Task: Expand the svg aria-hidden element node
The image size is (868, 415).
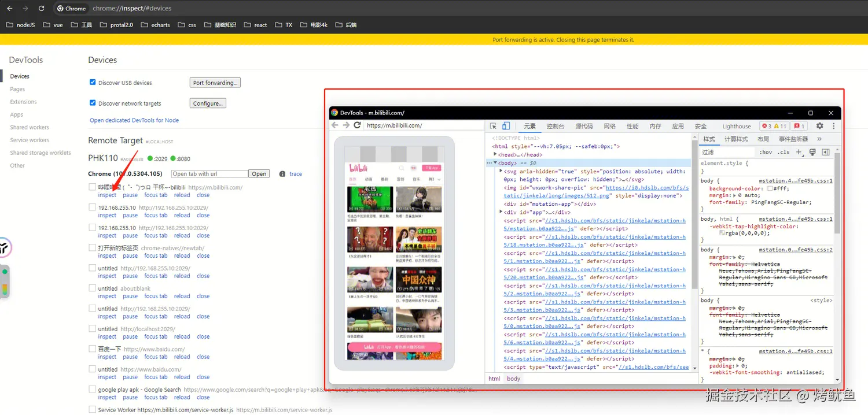Action: pos(501,171)
